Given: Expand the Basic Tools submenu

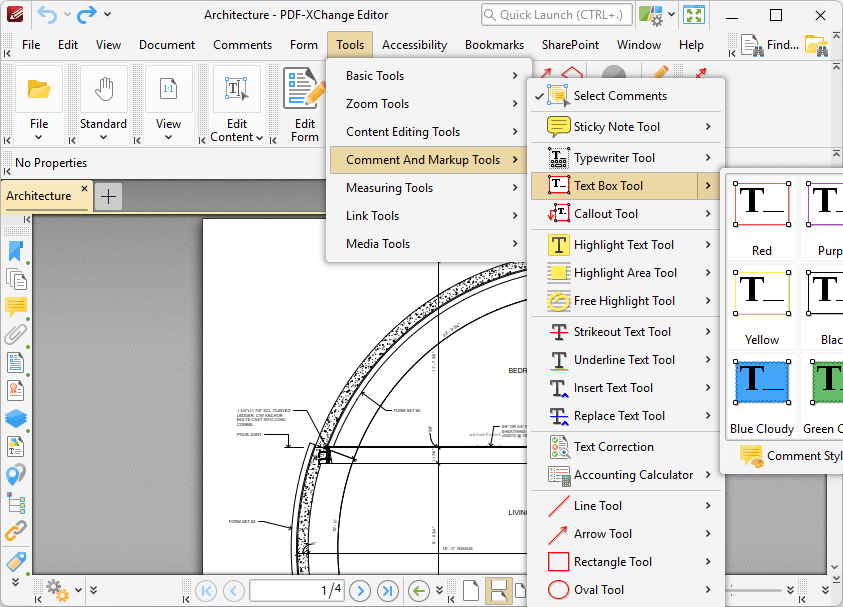Looking at the screenshot, I should point(428,76).
